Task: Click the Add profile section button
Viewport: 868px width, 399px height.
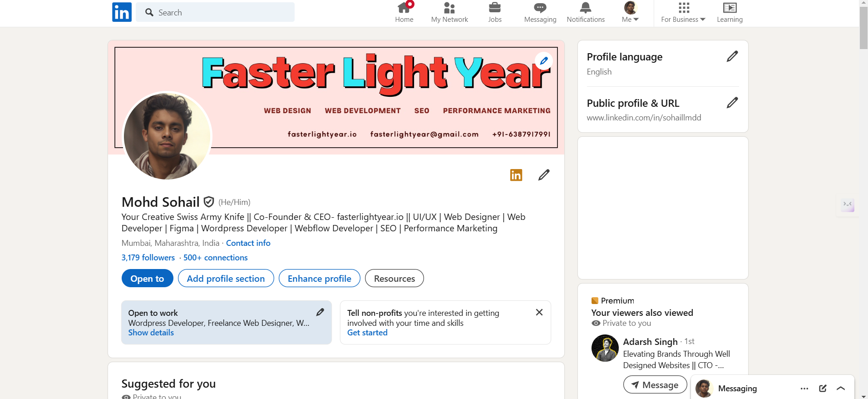Action: click(226, 279)
